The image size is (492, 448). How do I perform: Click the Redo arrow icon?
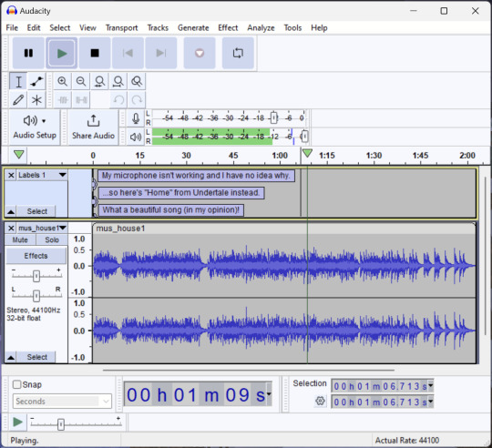pyautogui.click(x=137, y=100)
